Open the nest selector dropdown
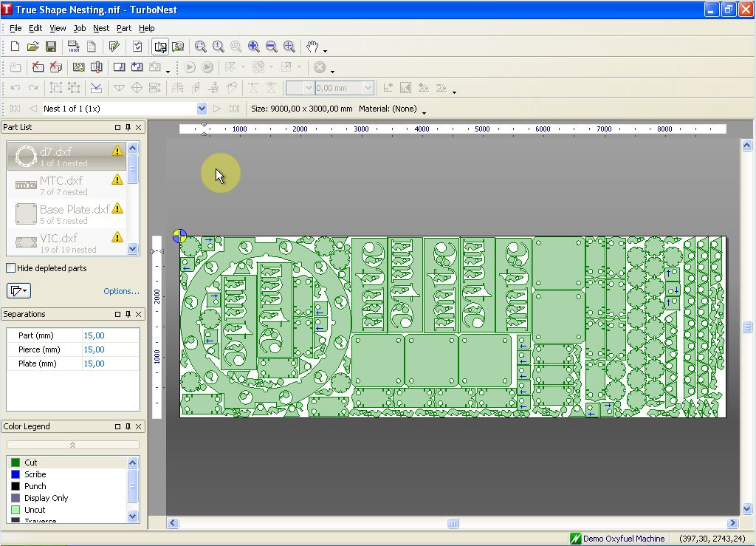Viewport: 756px width, 546px height. [202, 108]
